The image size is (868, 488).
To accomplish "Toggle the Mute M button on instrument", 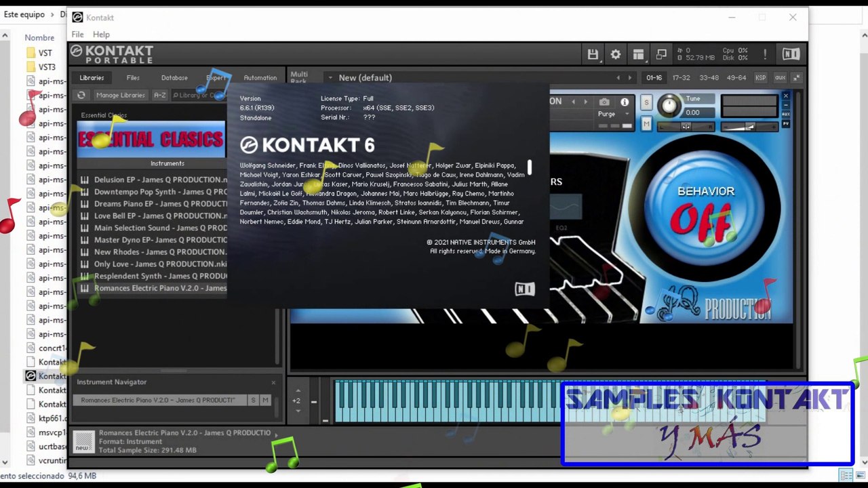I will click(646, 123).
